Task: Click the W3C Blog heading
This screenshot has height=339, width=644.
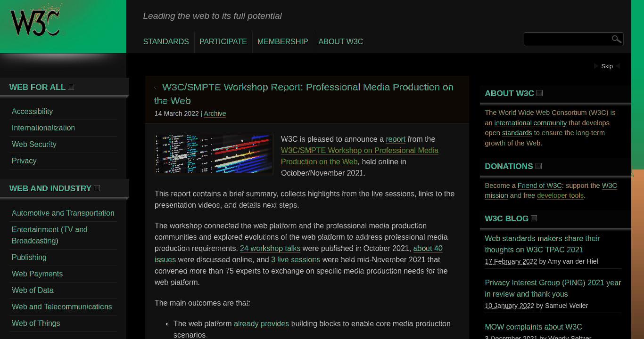Action: pyautogui.click(x=506, y=218)
